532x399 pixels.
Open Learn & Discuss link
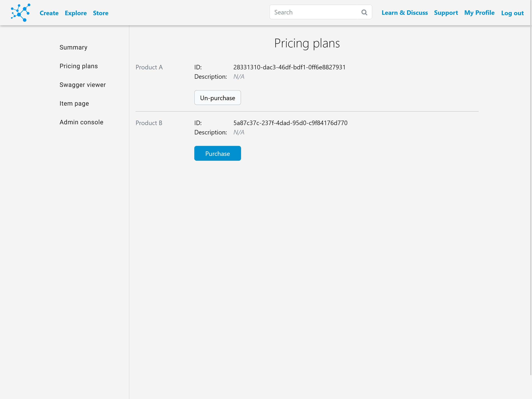[x=404, y=13]
